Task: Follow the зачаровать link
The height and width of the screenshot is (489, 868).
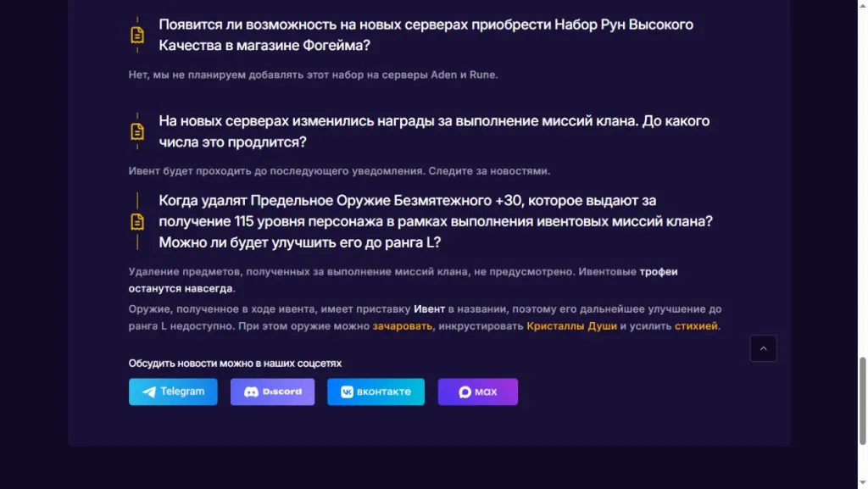Action: (403, 325)
